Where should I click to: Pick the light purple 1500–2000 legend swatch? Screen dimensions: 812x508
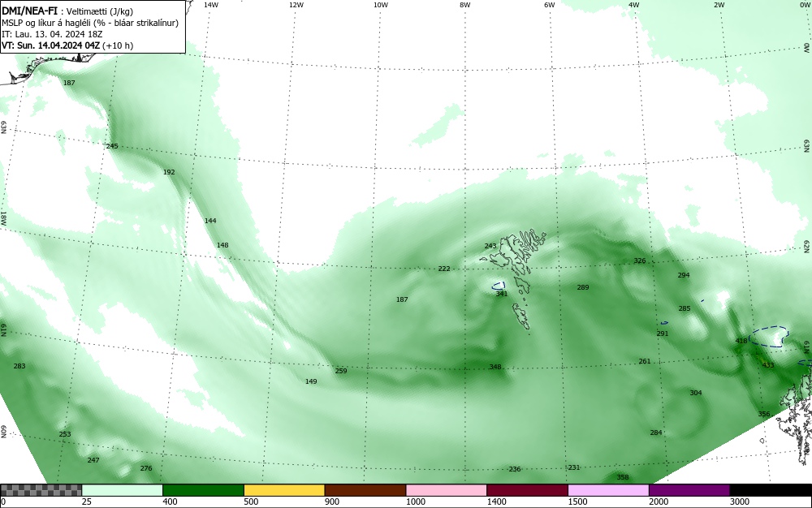(608, 490)
